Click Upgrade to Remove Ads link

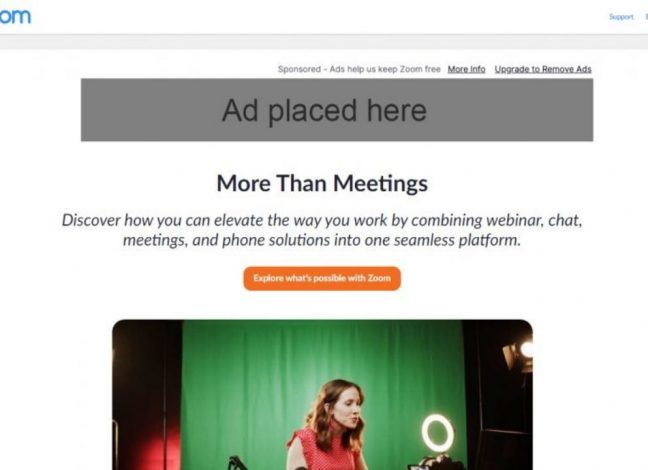point(543,69)
